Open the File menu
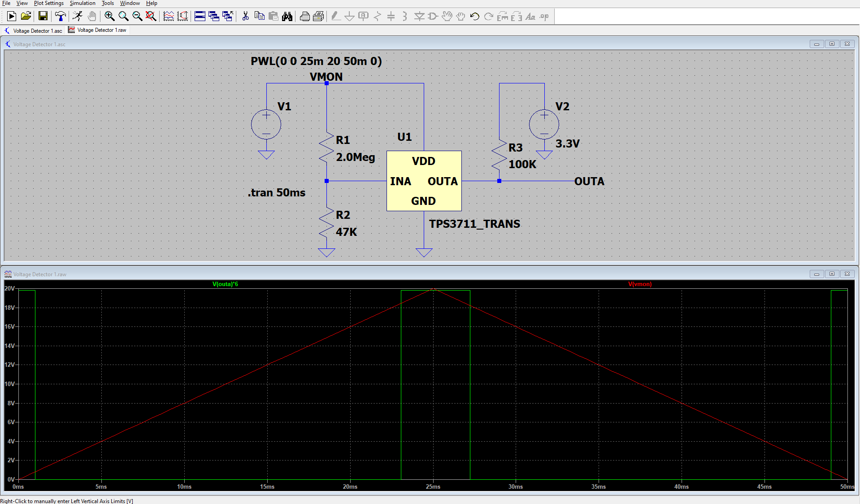Image resolution: width=860 pixels, height=504 pixels. [6, 3]
